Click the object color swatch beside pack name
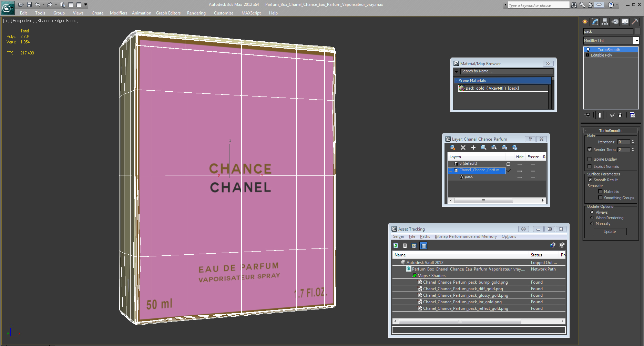 tap(637, 31)
